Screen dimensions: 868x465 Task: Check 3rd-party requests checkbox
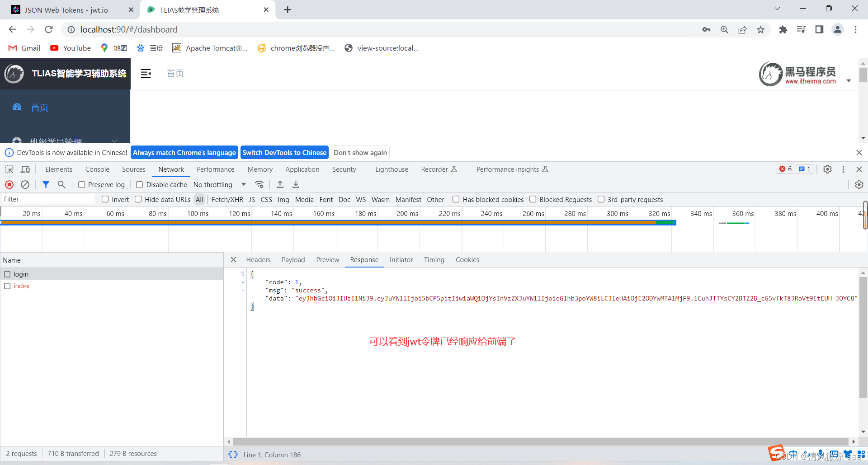[601, 199]
